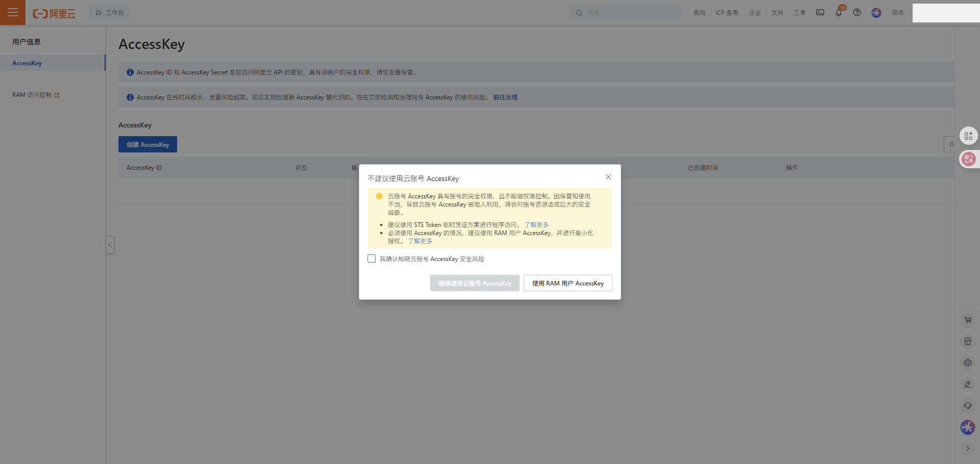Screen dimensions: 980x464
Task: Open settings gear in right sidebar
Action: 967,363
